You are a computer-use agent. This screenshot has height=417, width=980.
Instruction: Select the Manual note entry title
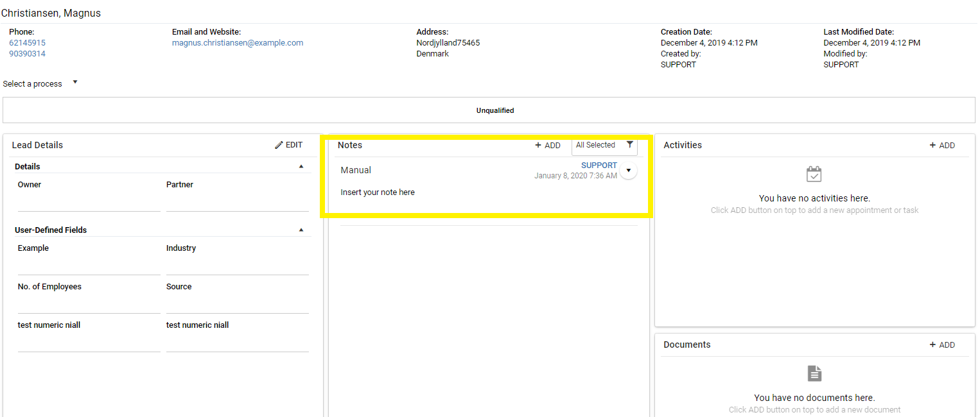pos(356,170)
